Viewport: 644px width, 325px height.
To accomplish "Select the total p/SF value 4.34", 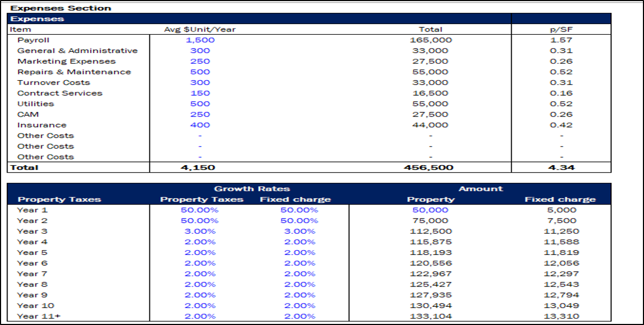I will (x=561, y=168).
